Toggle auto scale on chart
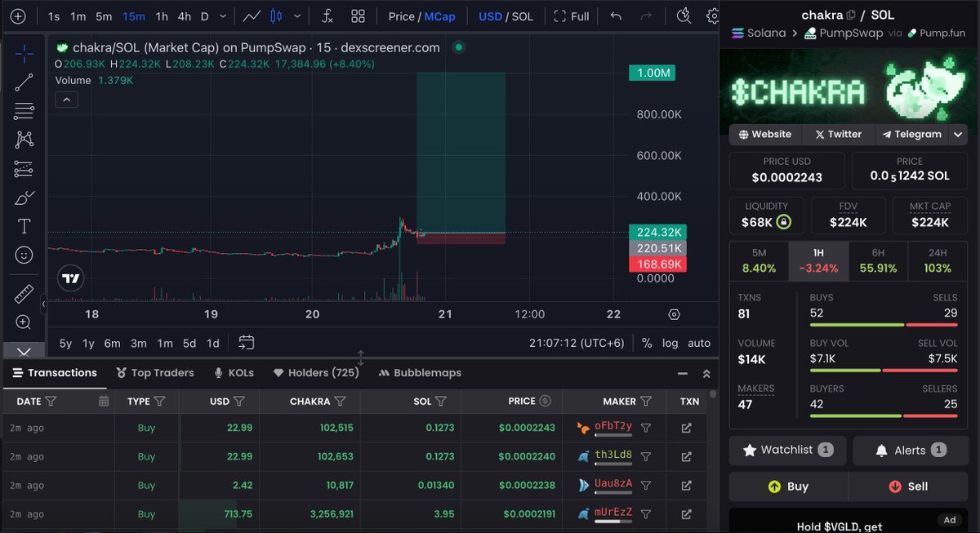This screenshot has height=533, width=980. pos(699,343)
